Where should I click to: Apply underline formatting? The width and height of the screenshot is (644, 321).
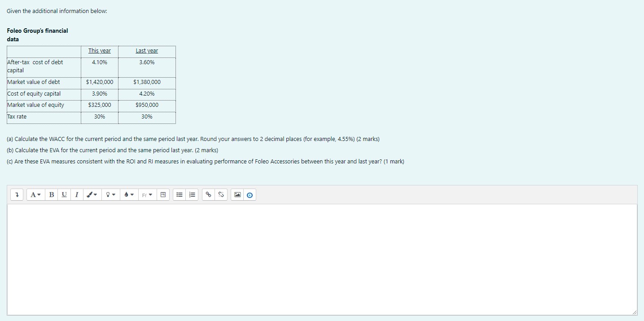coord(64,194)
